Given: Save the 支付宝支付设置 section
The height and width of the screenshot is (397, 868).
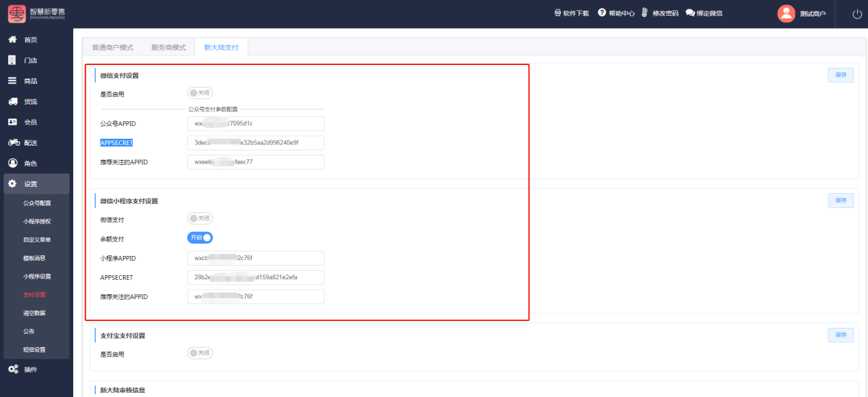Looking at the screenshot, I should (x=841, y=335).
